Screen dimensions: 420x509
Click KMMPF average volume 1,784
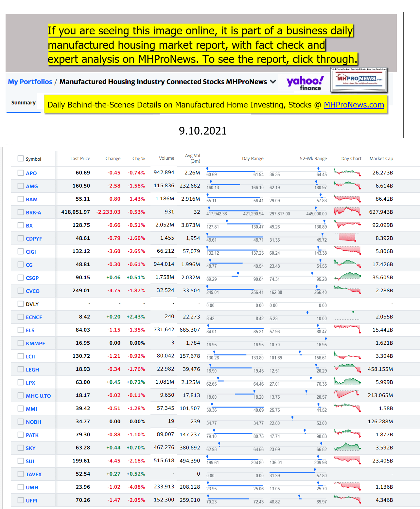(x=193, y=343)
